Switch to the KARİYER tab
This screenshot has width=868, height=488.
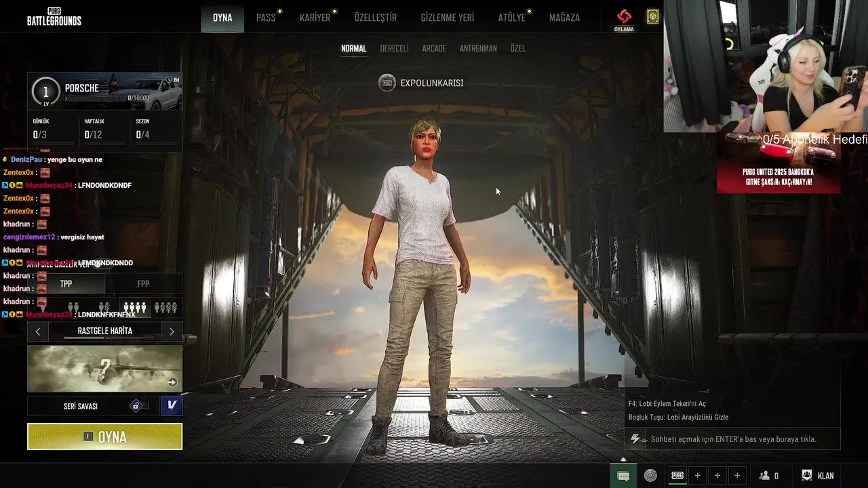pos(315,18)
